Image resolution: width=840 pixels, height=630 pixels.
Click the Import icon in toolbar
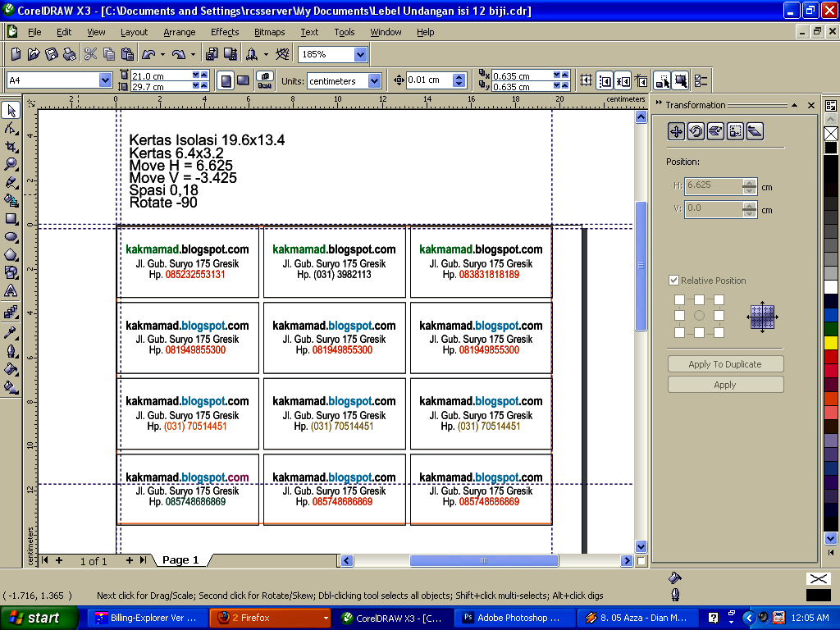pyautogui.click(x=212, y=54)
